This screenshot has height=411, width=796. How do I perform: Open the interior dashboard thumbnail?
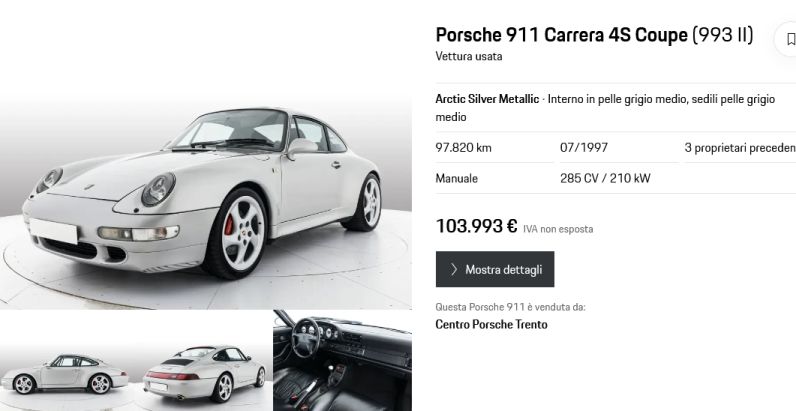tap(343, 361)
